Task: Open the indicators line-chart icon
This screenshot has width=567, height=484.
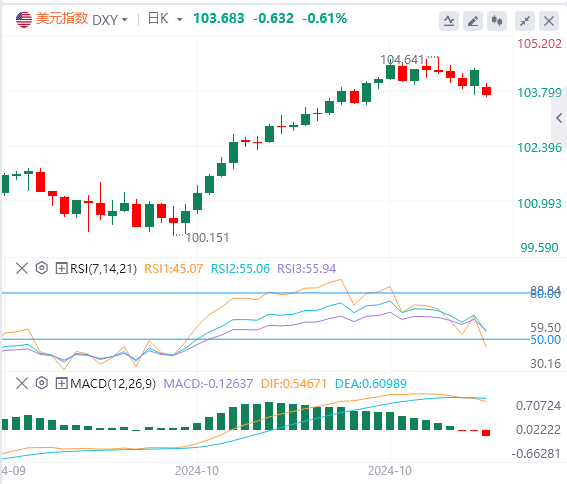Action: coord(449,21)
